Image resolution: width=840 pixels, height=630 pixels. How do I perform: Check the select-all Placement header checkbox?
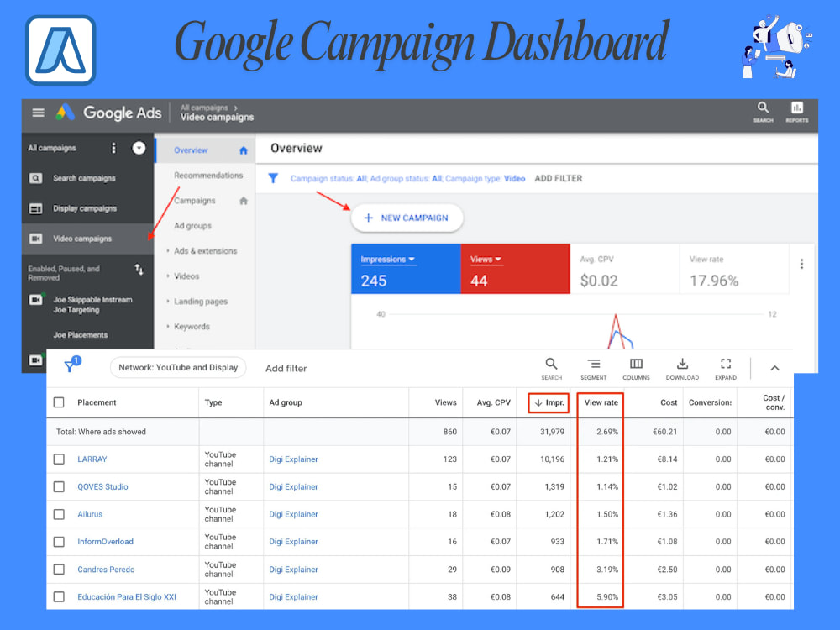(x=59, y=402)
